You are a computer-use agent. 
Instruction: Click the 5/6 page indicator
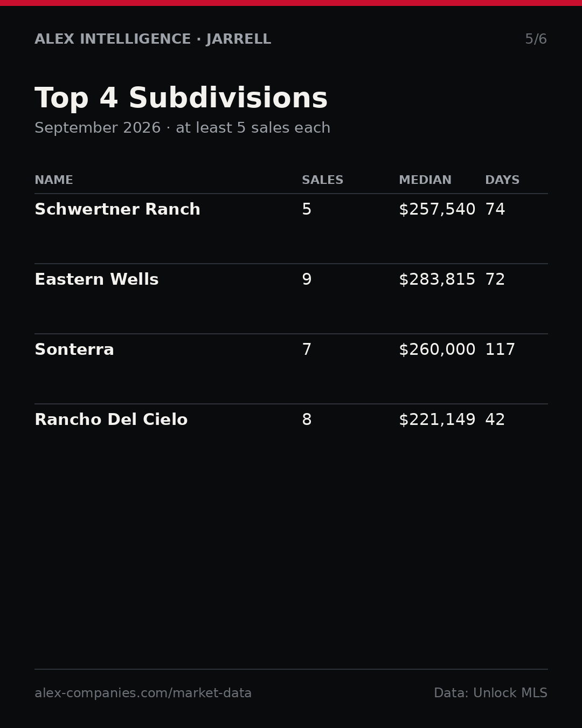point(536,39)
